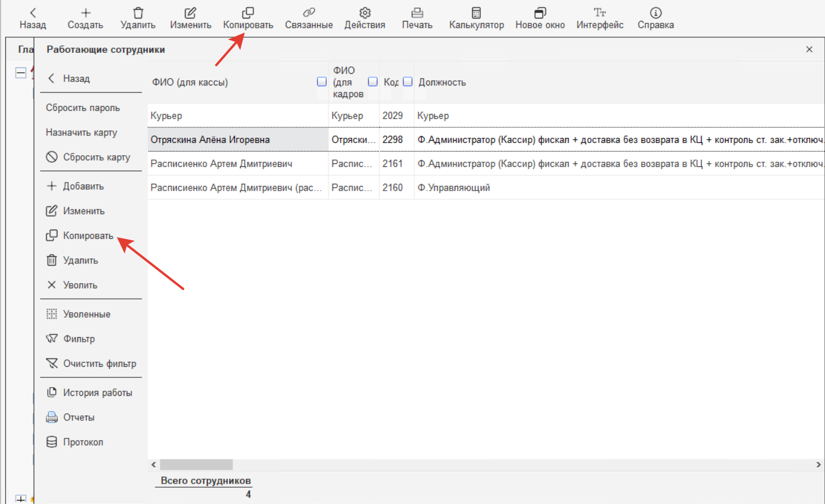825x504 pixels.
Task: Expand the bottom-left plus tree node
Action: pyautogui.click(x=21, y=499)
